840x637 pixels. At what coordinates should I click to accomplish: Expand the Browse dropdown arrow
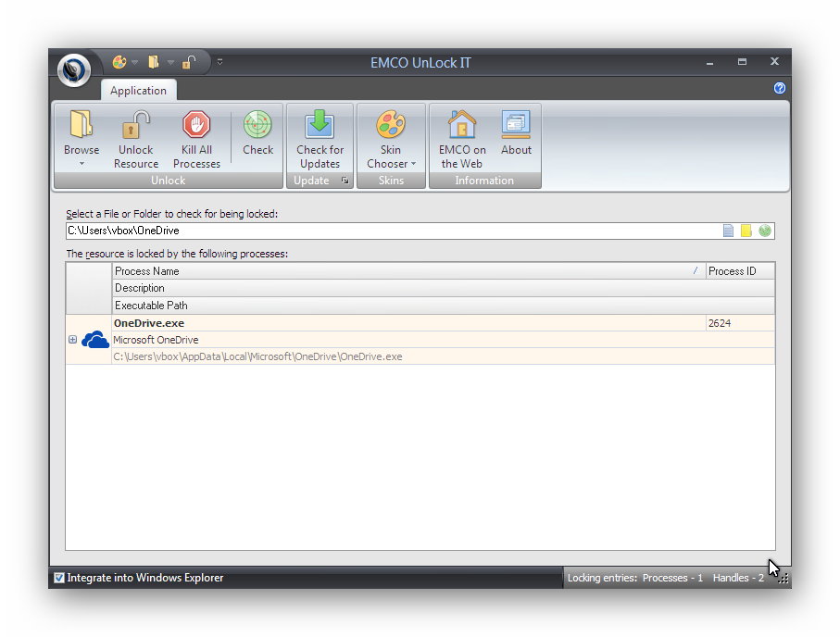click(81, 163)
